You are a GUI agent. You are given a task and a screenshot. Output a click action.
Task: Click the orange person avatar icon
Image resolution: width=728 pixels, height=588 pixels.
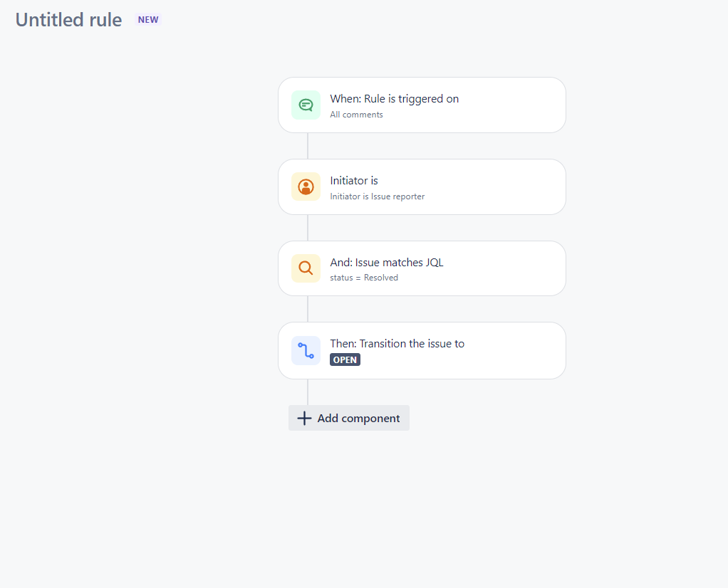[x=306, y=187]
